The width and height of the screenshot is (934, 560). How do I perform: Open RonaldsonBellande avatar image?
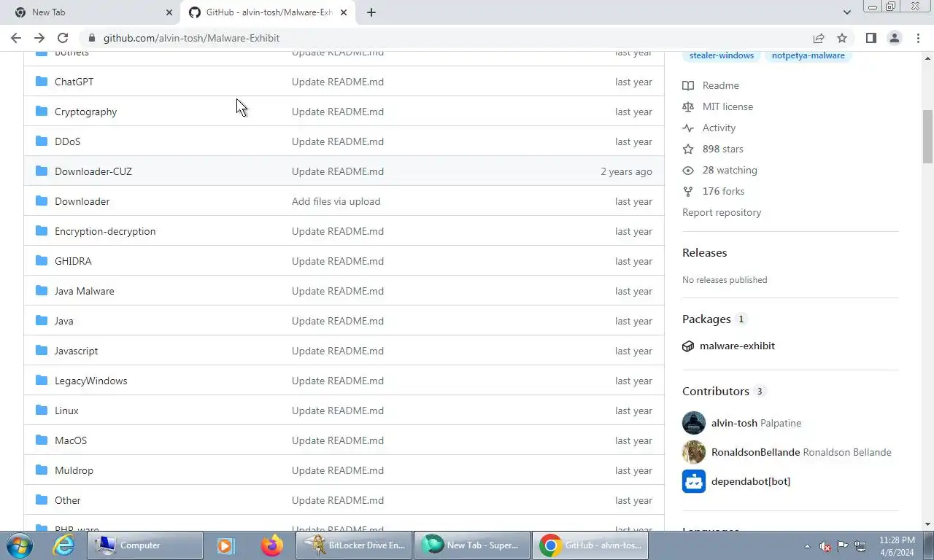coord(694,452)
